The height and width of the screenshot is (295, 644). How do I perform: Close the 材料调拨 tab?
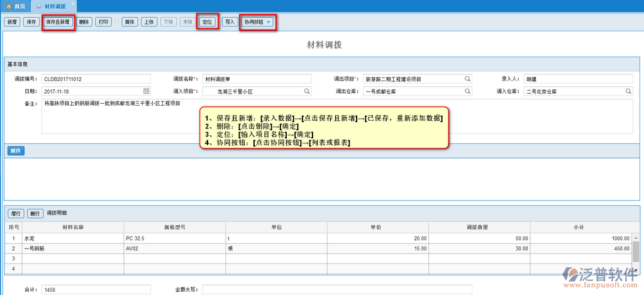[x=72, y=4]
